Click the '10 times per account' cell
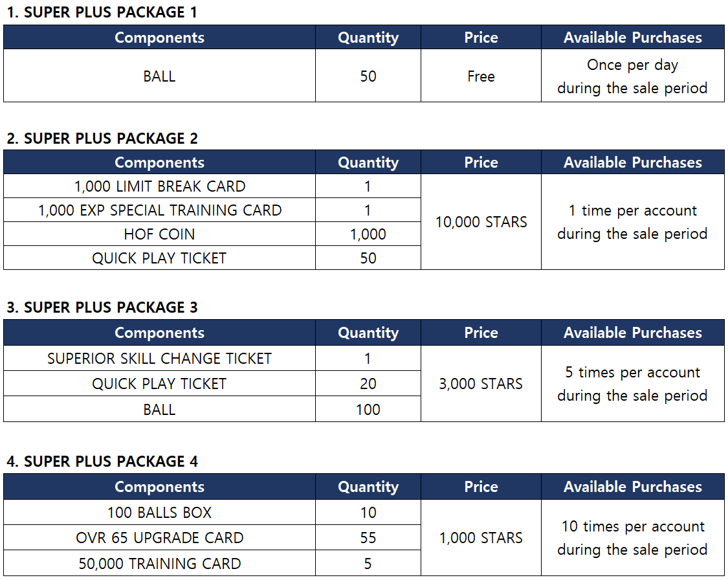Screen dimensions: 728x580 point(632,538)
